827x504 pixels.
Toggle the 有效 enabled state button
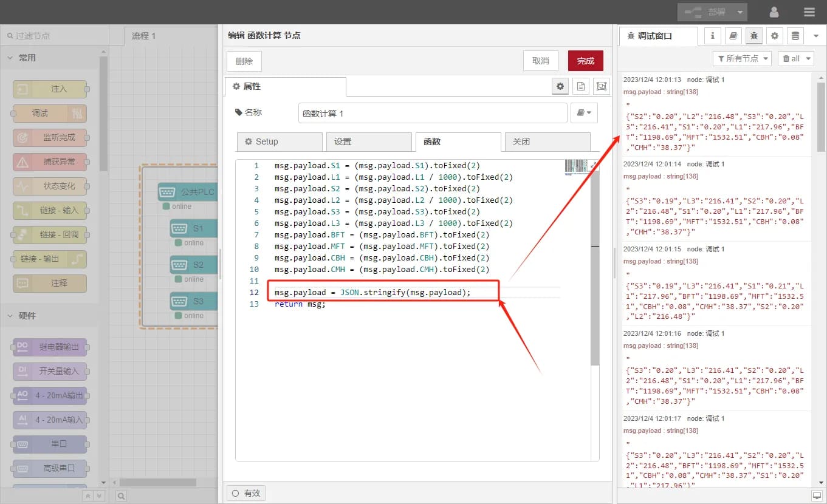245,493
